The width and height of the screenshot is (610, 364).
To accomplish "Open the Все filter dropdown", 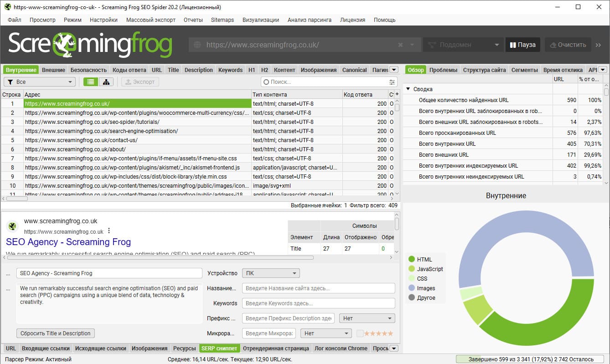I will pos(39,82).
